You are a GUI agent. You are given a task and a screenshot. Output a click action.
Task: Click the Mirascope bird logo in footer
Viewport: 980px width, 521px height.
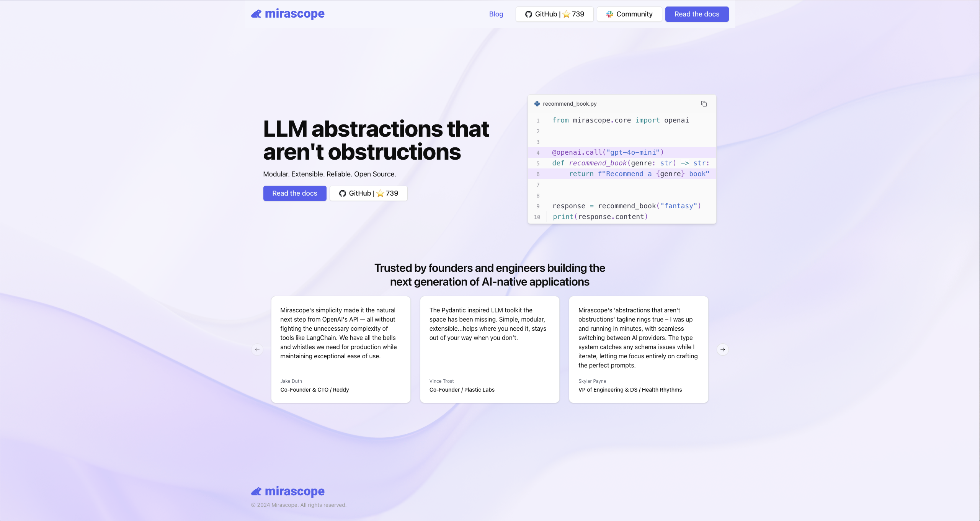click(256, 491)
